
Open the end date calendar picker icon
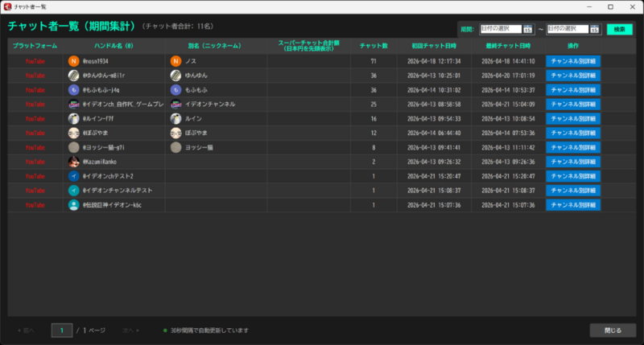click(594, 29)
